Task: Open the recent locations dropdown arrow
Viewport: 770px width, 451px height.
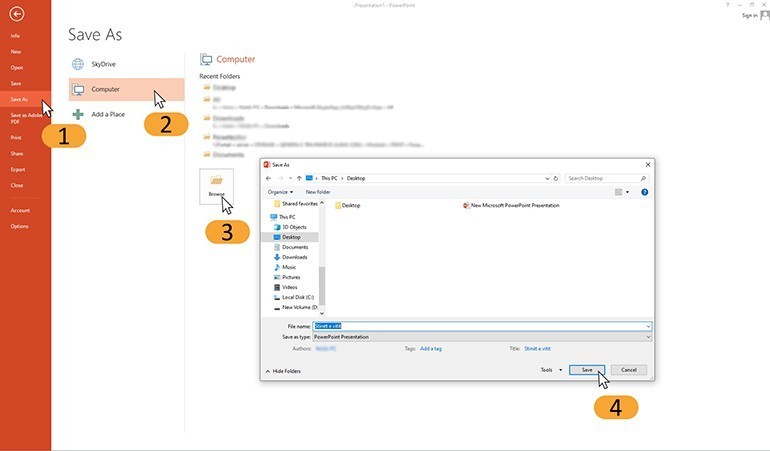Action: point(290,178)
